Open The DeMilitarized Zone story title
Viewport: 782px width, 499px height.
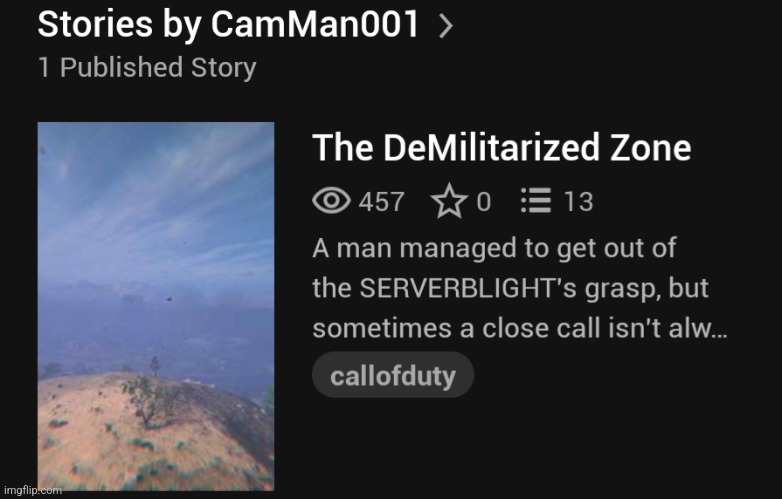pyautogui.click(x=502, y=148)
